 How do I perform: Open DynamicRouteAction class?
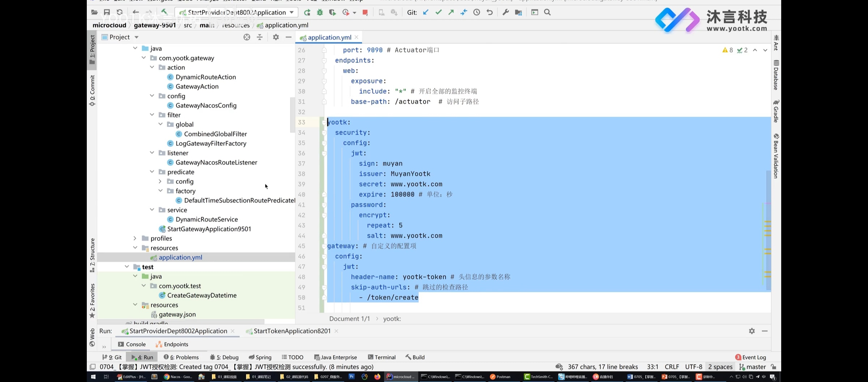pyautogui.click(x=205, y=77)
